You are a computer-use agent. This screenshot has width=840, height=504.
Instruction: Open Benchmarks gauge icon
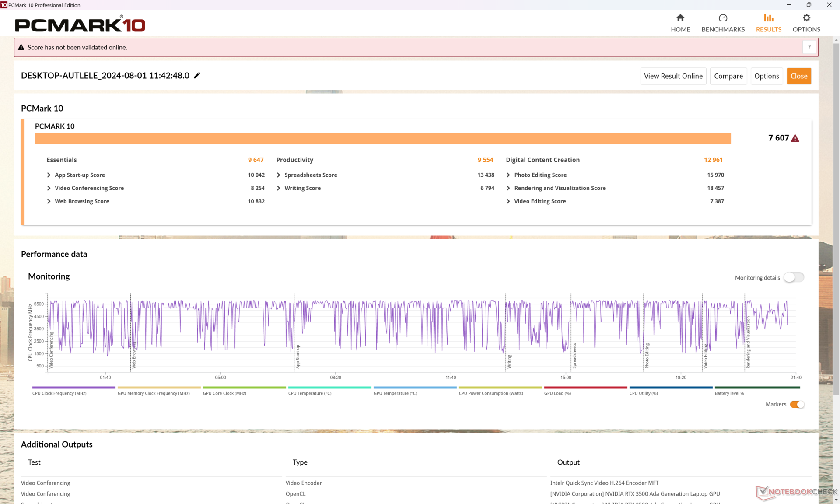(x=723, y=18)
